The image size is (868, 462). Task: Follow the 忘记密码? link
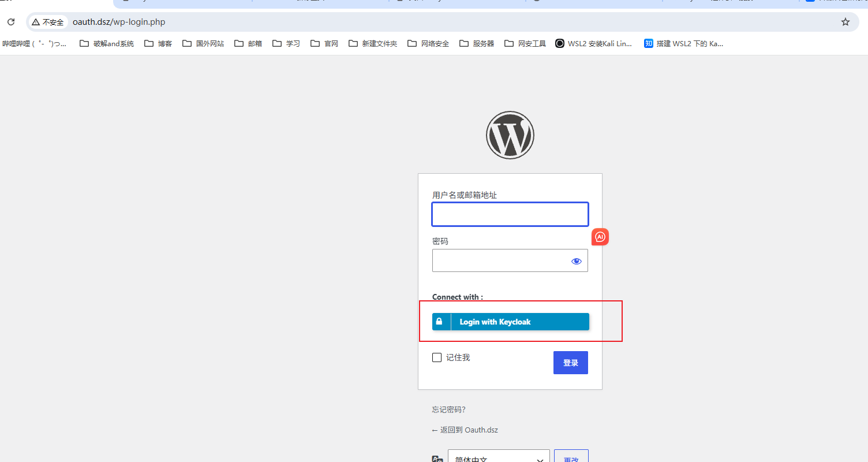tap(449, 409)
